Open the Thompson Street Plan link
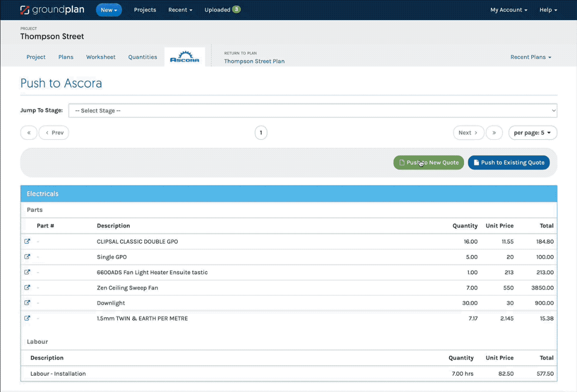This screenshot has width=577, height=392. (x=254, y=61)
